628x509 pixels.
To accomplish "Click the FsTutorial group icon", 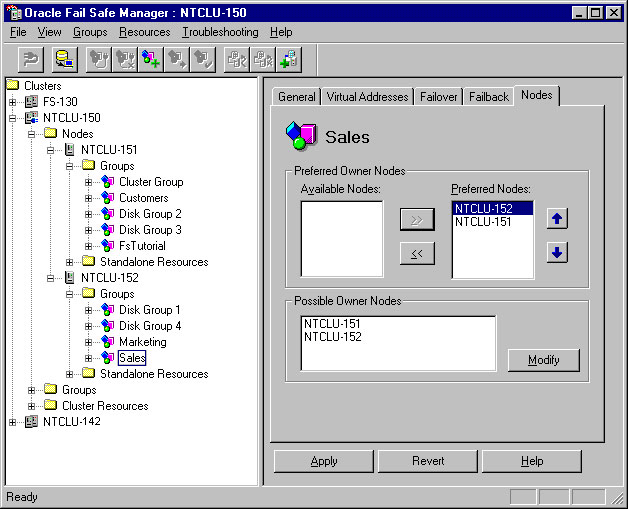I will click(107, 246).
